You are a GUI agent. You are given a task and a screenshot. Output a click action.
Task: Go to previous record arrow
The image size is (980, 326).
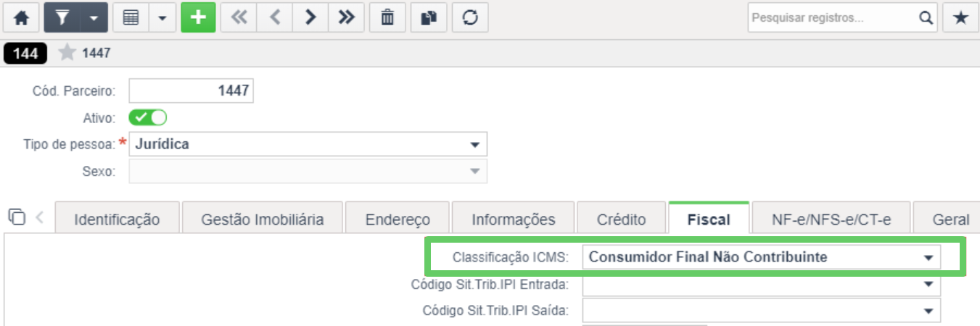[x=275, y=18]
